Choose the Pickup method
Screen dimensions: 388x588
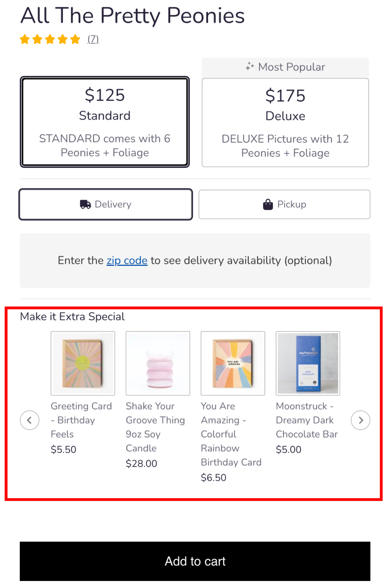click(x=284, y=205)
